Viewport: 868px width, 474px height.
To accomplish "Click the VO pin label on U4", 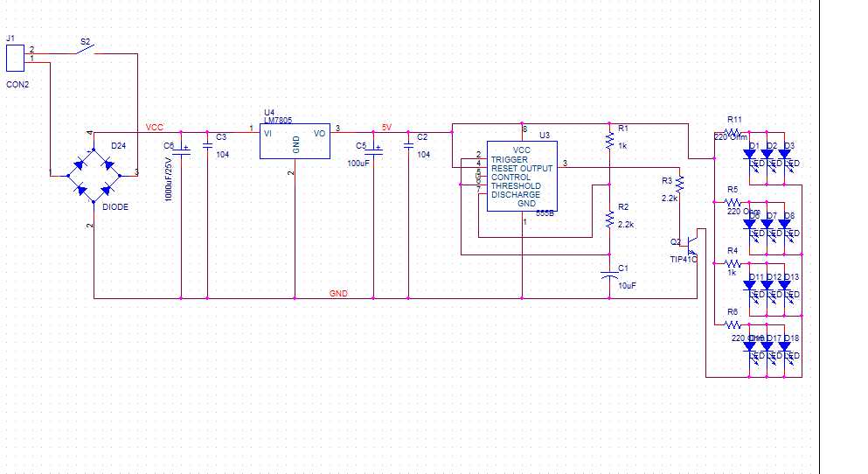I will click(319, 134).
